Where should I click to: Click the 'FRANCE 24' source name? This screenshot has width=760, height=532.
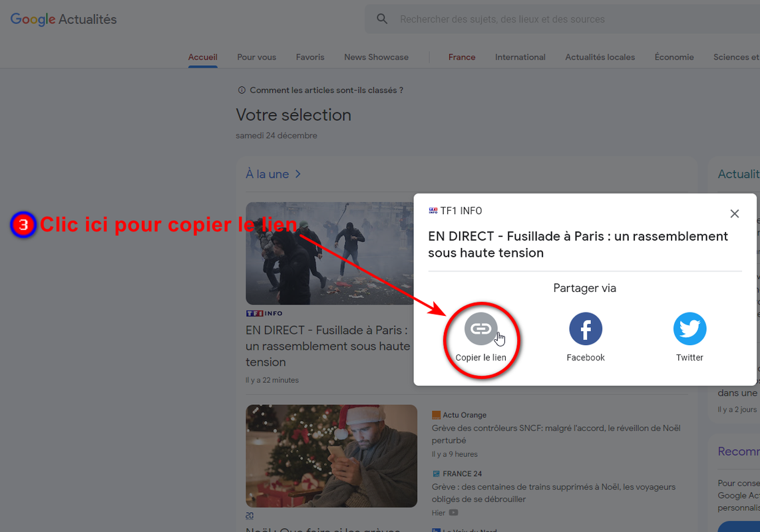tap(462, 474)
